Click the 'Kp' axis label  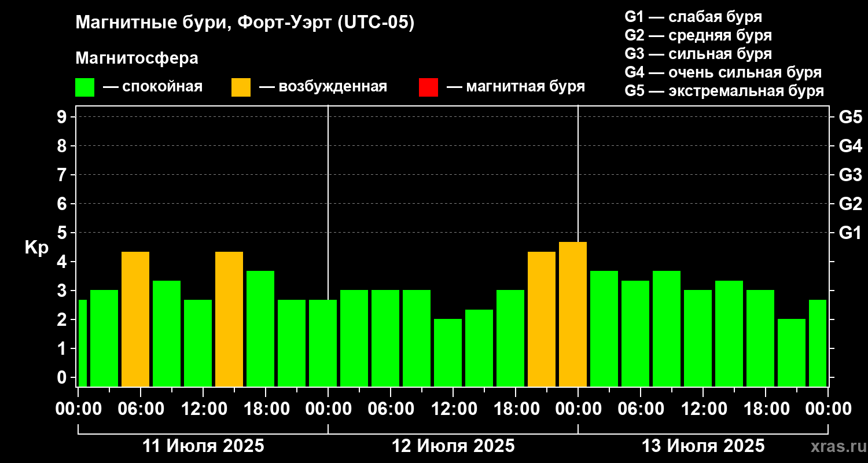point(36,247)
